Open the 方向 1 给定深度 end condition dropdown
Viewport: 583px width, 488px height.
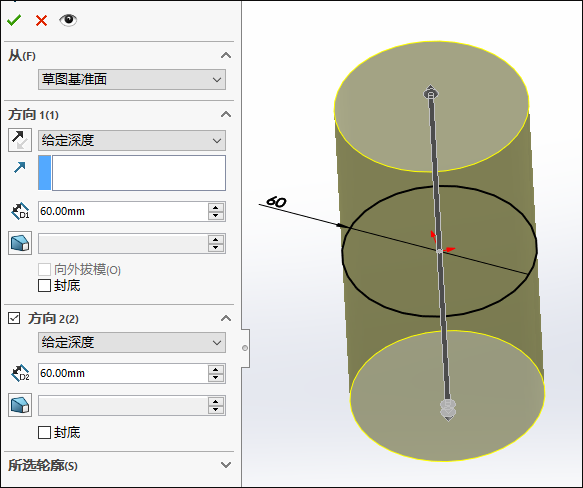pos(132,140)
